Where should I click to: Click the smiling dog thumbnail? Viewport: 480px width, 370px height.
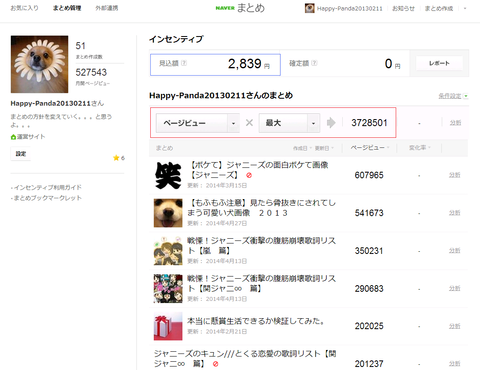(168, 213)
